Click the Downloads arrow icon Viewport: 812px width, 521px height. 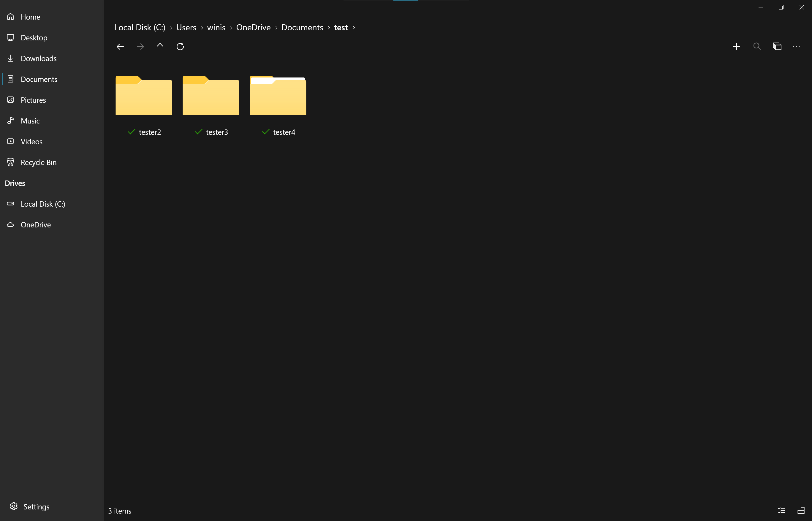click(x=10, y=58)
